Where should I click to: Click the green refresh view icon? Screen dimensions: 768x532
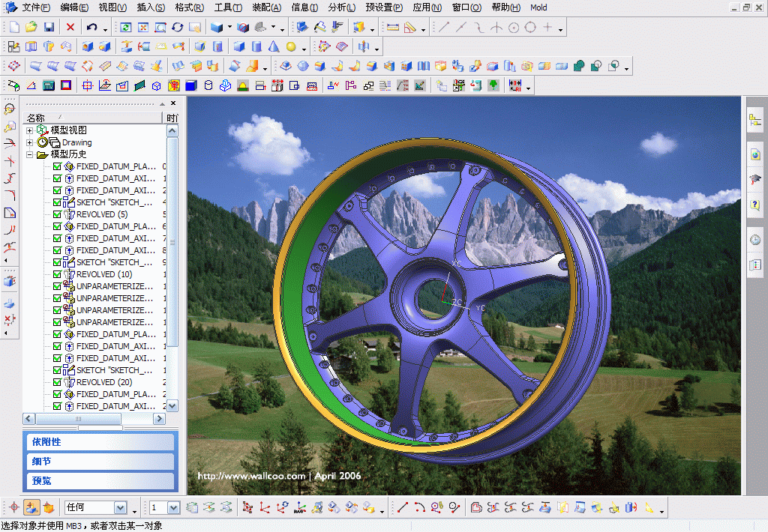tap(125, 28)
